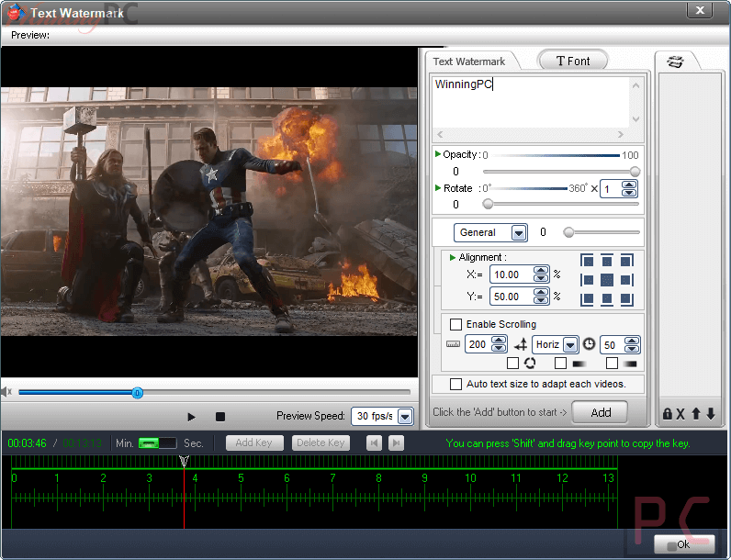Enable auto text size checkbox
The height and width of the screenshot is (560, 731).
tap(455, 384)
